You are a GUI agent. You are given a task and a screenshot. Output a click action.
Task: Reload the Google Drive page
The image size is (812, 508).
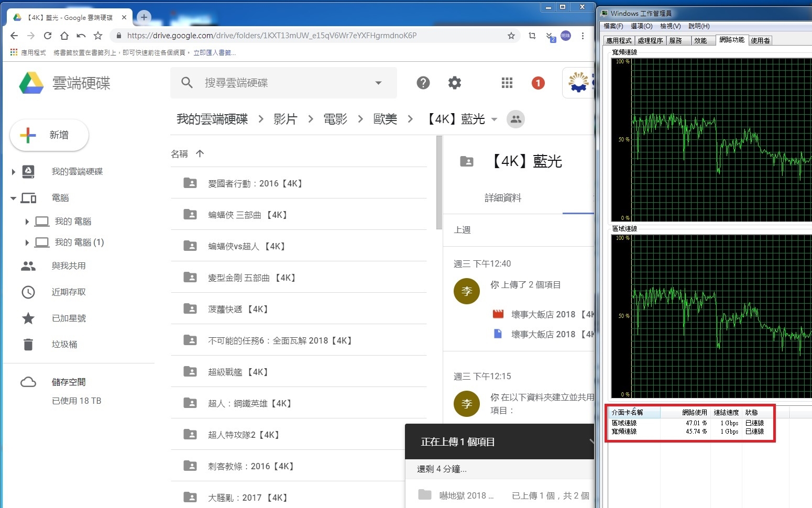(x=48, y=36)
